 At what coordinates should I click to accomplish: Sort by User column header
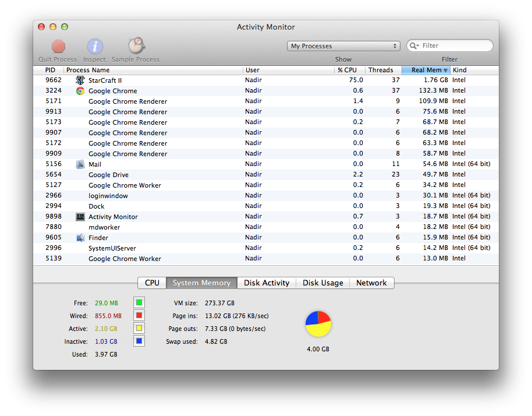[x=288, y=70]
